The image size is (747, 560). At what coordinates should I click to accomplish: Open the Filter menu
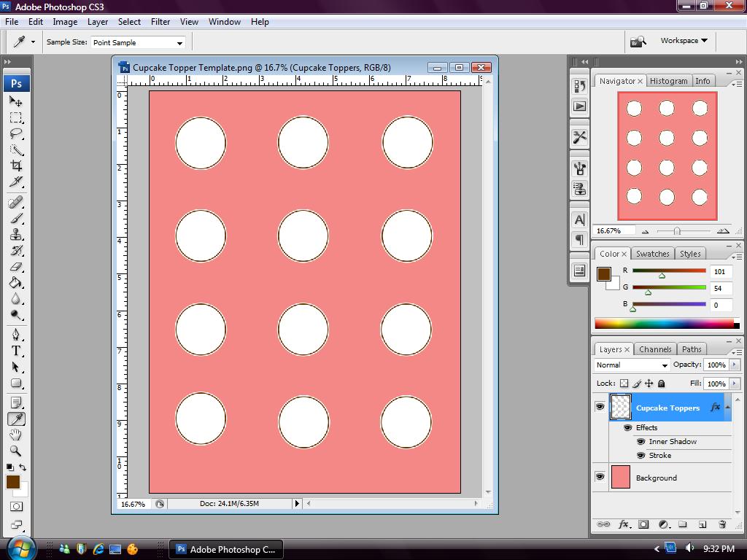[160, 22]
